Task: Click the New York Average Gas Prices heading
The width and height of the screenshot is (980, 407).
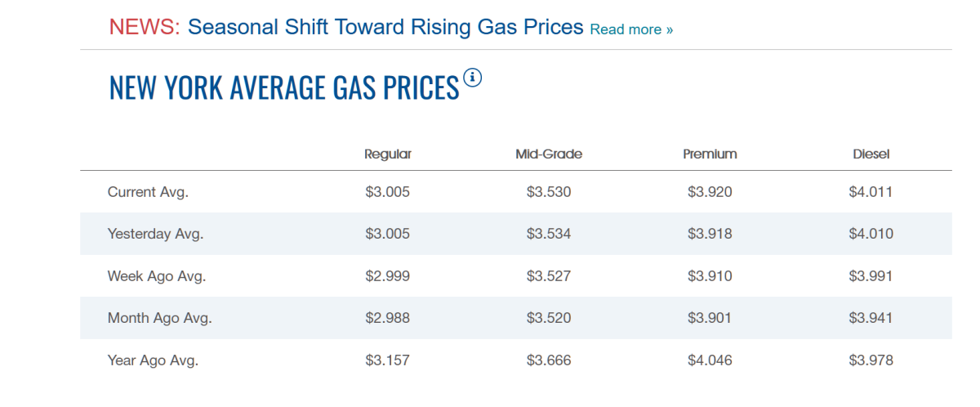Action: pos(283,87)
